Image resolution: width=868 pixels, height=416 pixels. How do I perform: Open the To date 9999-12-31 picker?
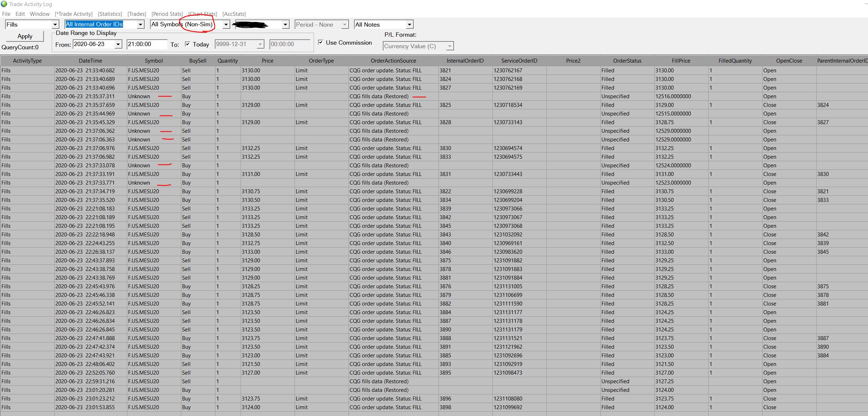click(260, 44)
